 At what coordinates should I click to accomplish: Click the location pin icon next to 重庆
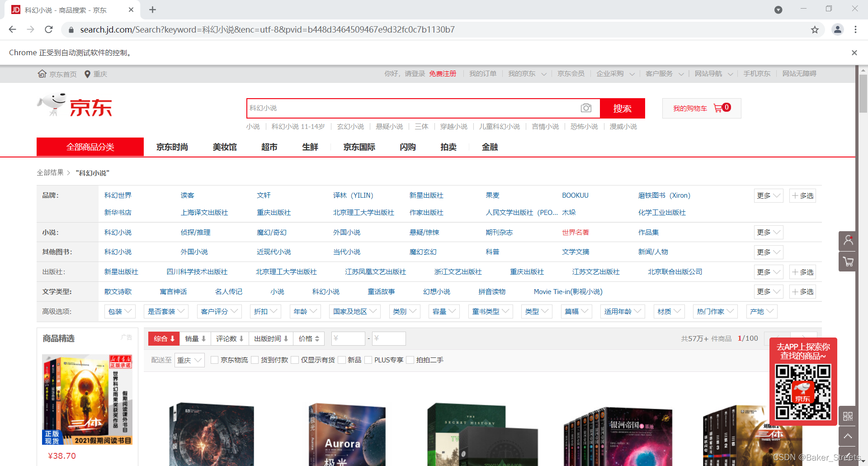point(88,74)
